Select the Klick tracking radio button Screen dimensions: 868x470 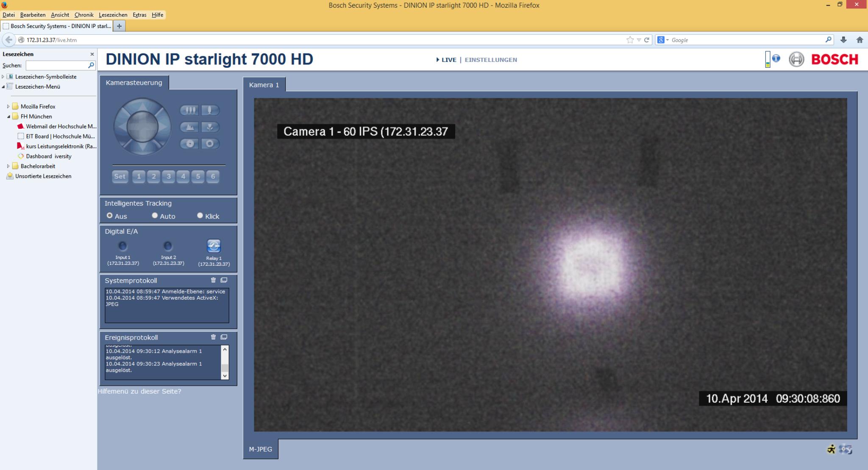pos(200,216)
